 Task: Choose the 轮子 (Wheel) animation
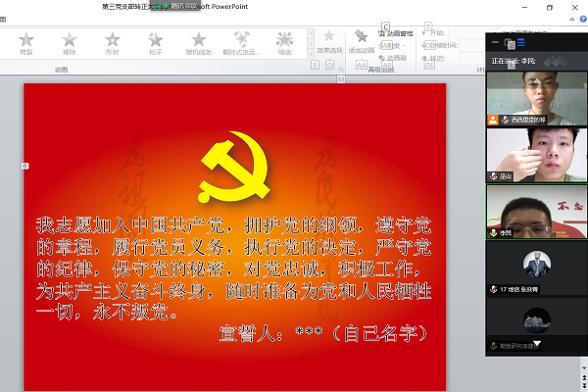pyautogui.click(x=155, y=41)
